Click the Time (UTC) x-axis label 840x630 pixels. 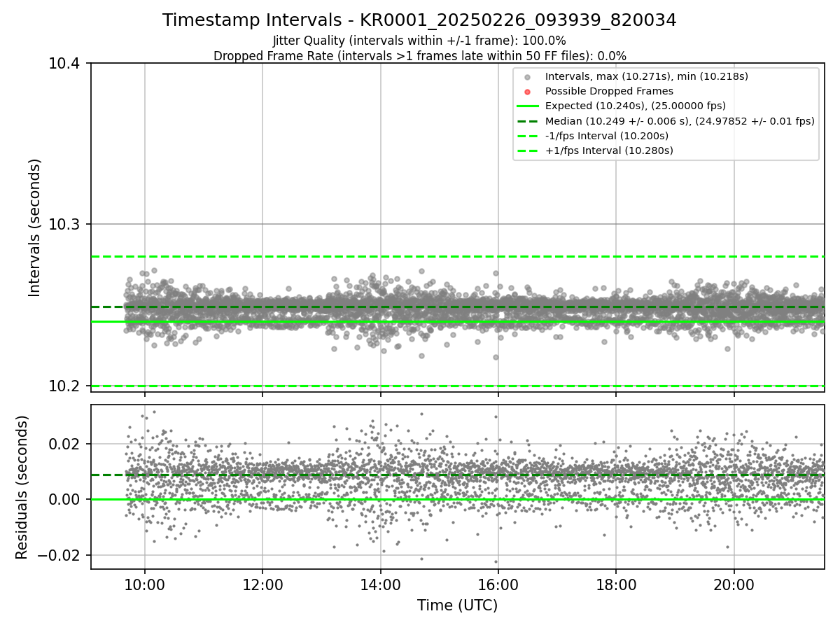click(457, 605)
